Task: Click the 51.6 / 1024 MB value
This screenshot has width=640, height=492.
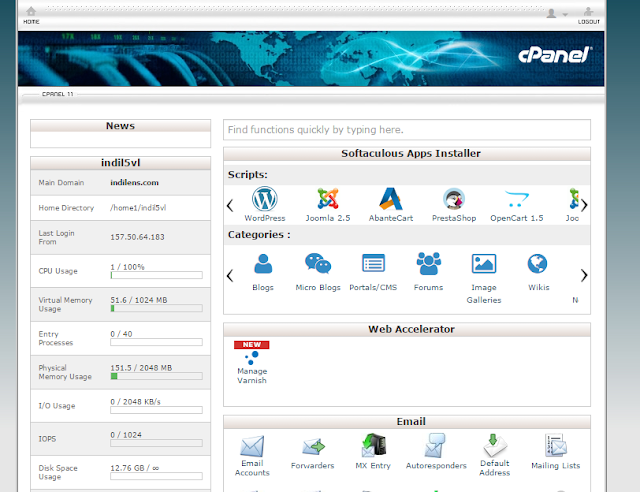Action: click(139, 300)
